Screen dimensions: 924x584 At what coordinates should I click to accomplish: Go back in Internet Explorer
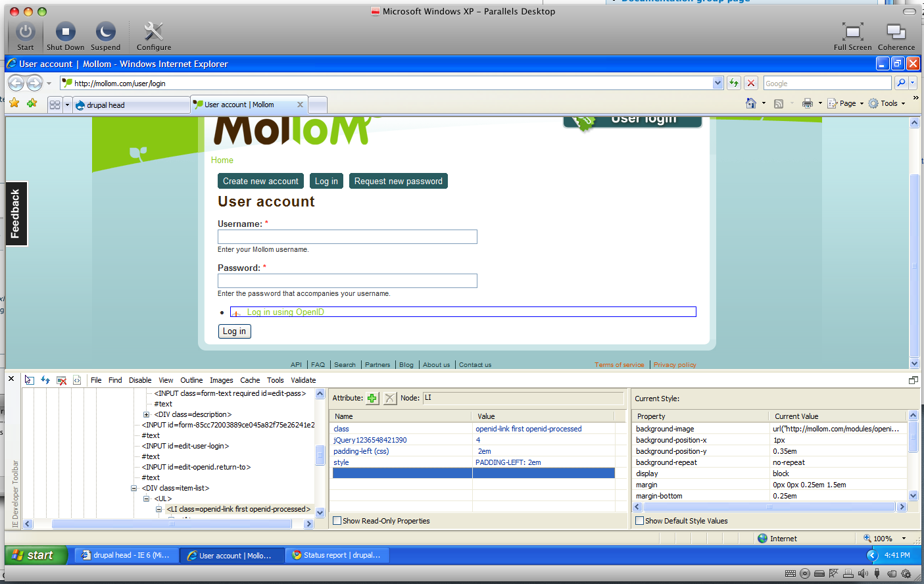pyautogui.click(x=16, y=83)
